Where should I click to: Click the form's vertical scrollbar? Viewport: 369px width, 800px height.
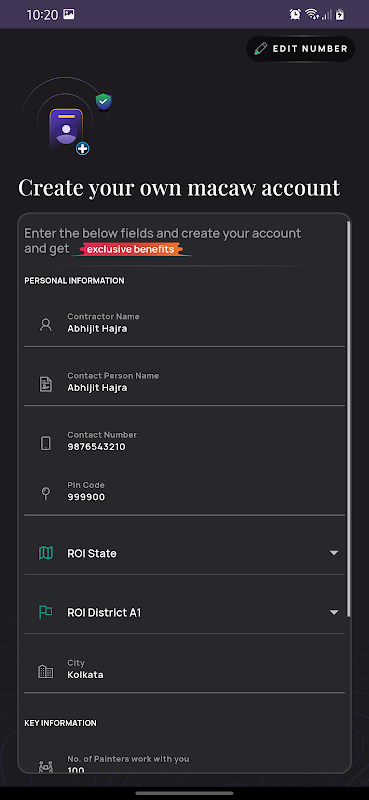349,419
